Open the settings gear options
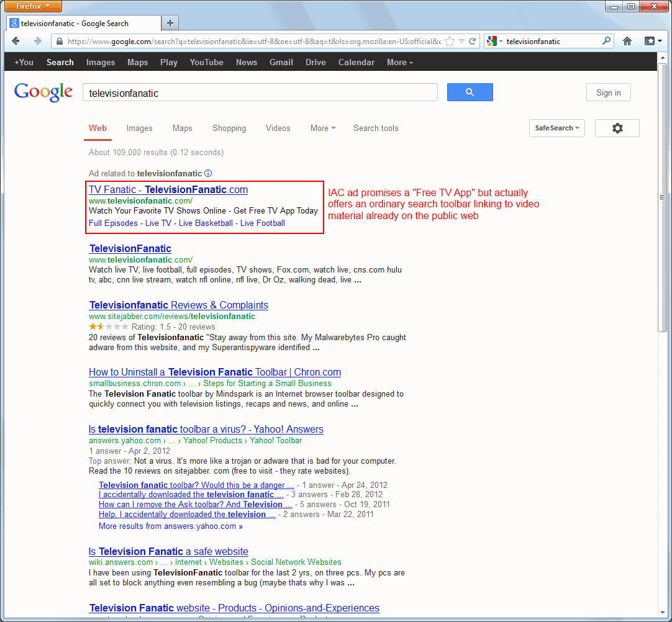 [x=617, y=128]
